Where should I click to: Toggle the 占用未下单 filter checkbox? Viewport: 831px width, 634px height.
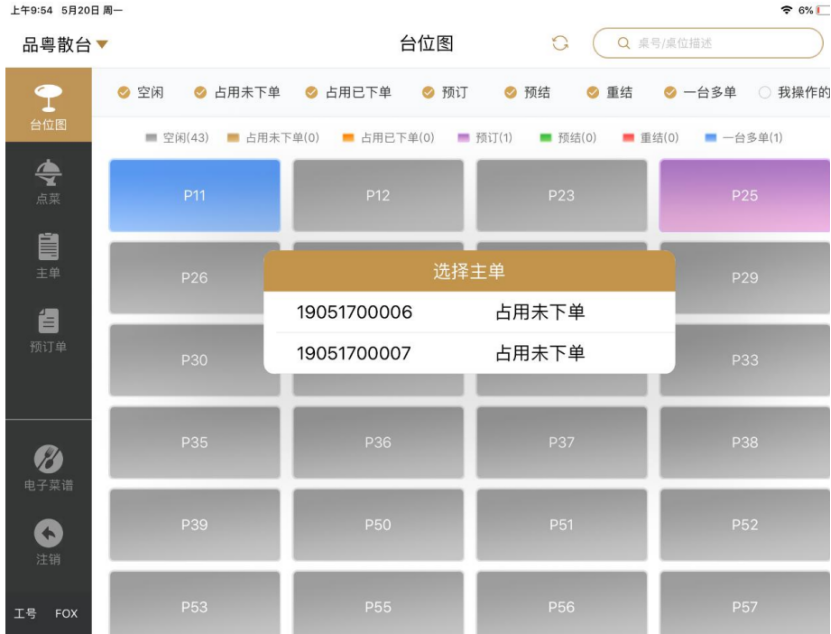[x=200, y=93]
